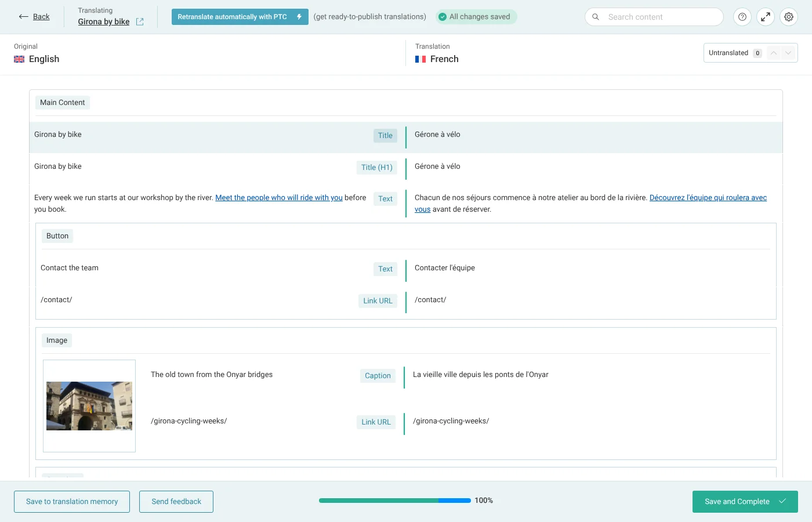Click Send feedback button

[176, 502]
